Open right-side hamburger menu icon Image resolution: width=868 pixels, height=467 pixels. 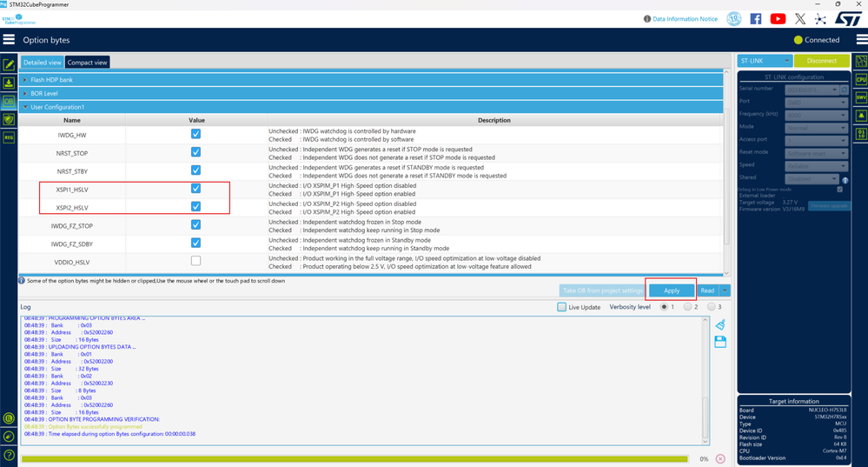pyautogui.click(x=862, y=39)
